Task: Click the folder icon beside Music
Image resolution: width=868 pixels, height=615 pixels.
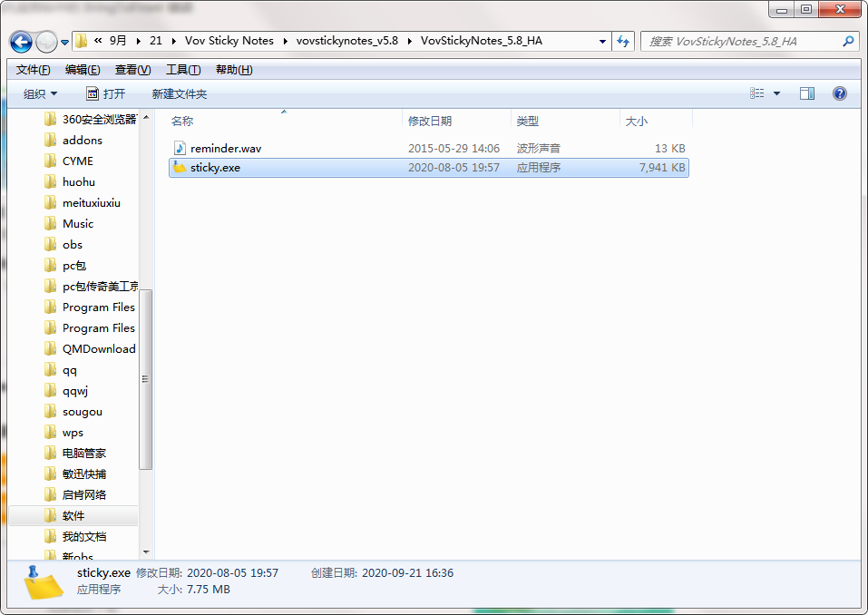Action: pos(51,224)
